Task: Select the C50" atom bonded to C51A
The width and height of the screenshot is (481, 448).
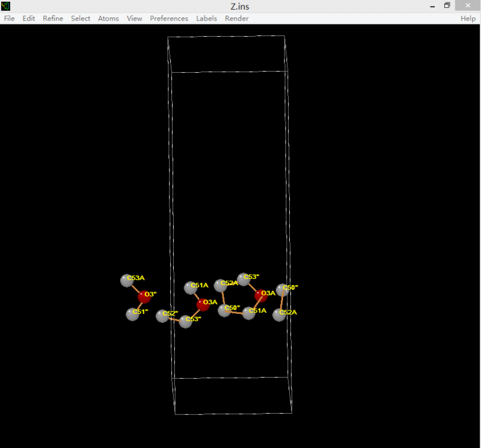Action: [x=224, y=310]
